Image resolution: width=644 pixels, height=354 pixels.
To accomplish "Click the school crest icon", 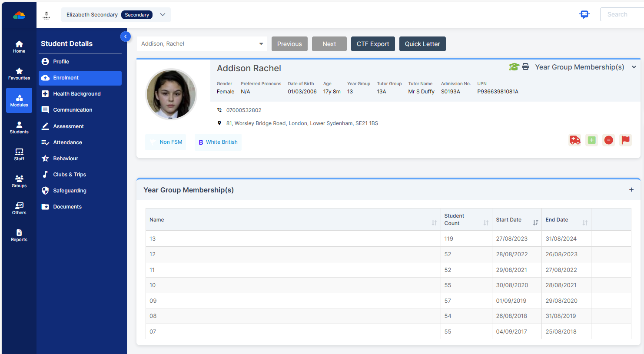I will click(46, 15).
